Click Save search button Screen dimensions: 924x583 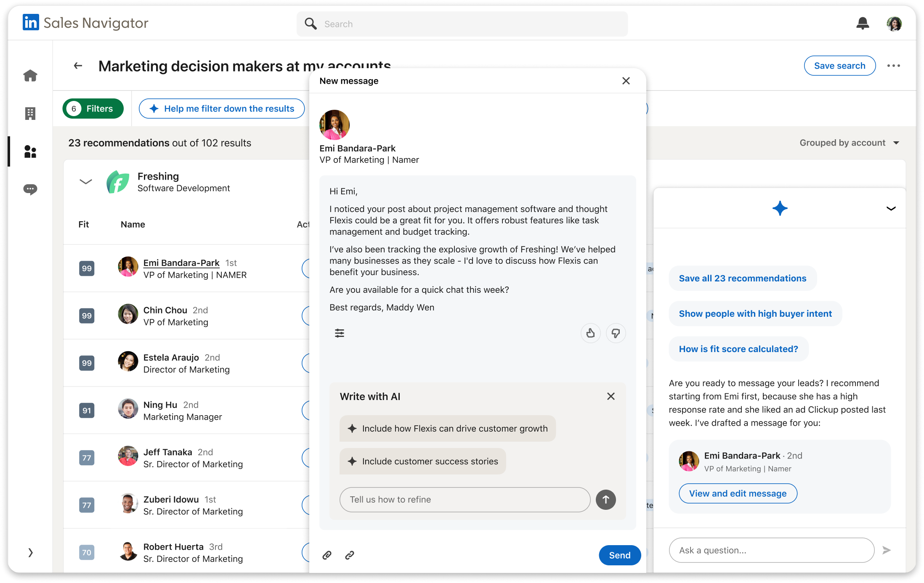tap(839, 66)
